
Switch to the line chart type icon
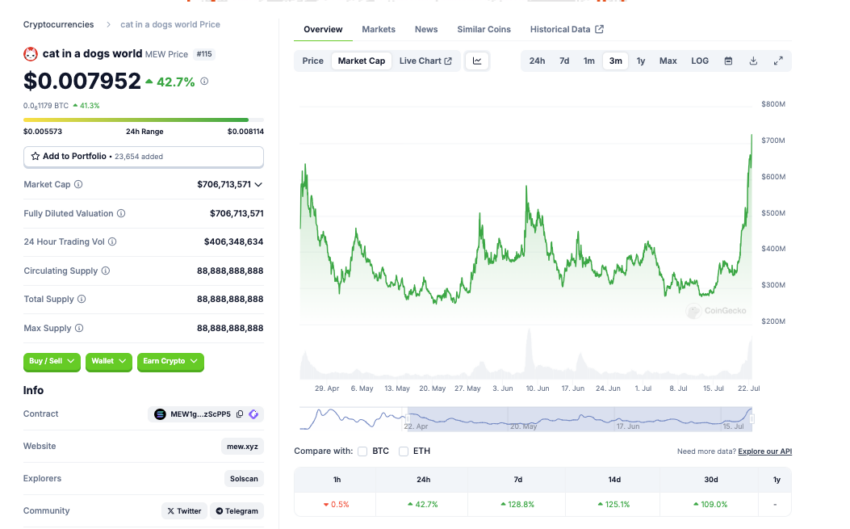pos(477,61)
